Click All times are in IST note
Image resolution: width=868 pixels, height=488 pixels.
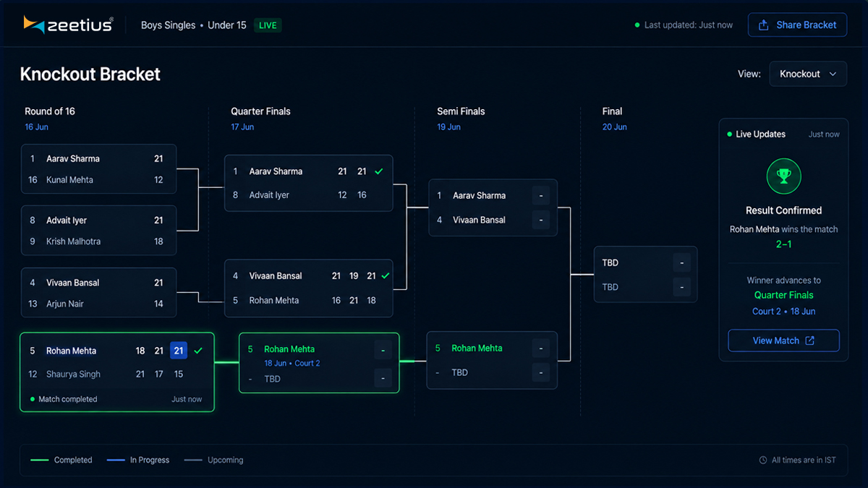pos(804,460)
